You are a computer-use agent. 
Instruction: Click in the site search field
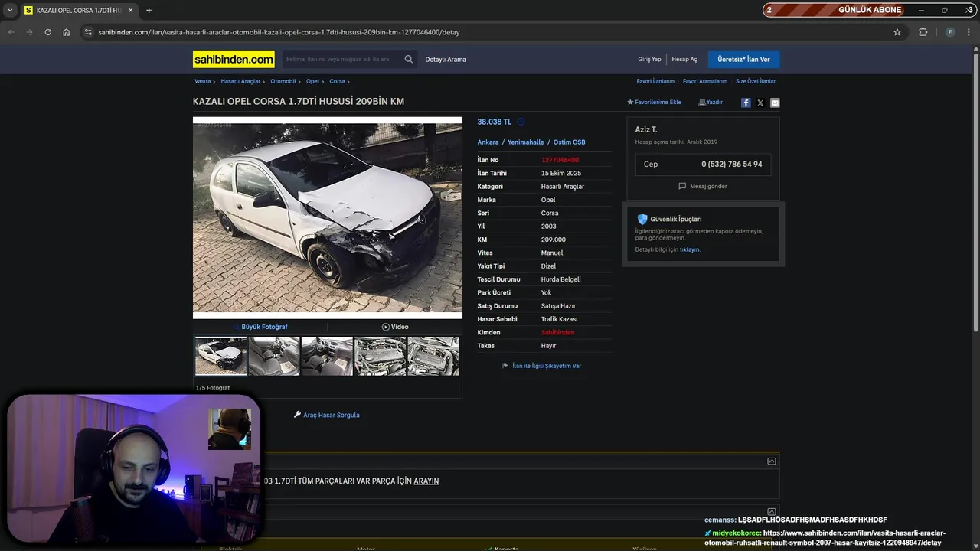pyautogui.click(x=341, y=59)
